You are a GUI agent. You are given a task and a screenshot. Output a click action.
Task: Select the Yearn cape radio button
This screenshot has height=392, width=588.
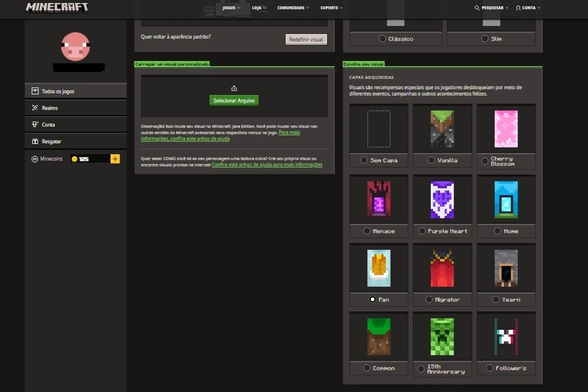(496, 299)
